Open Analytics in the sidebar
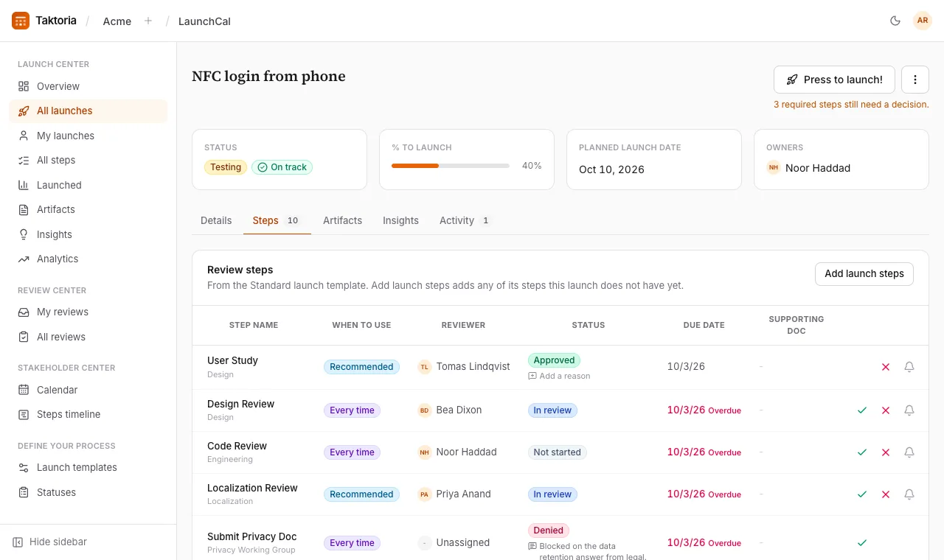The width and height of the screenshot is (944, 560). (x=88, y=259)
